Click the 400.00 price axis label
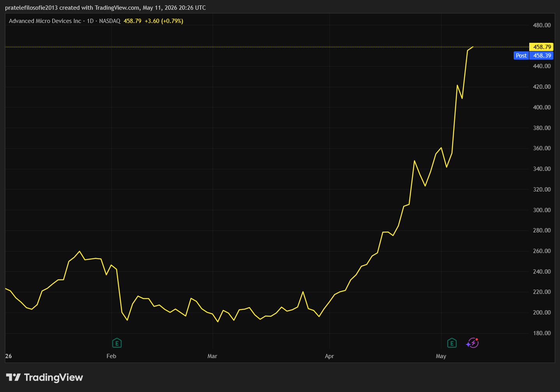 542,107
